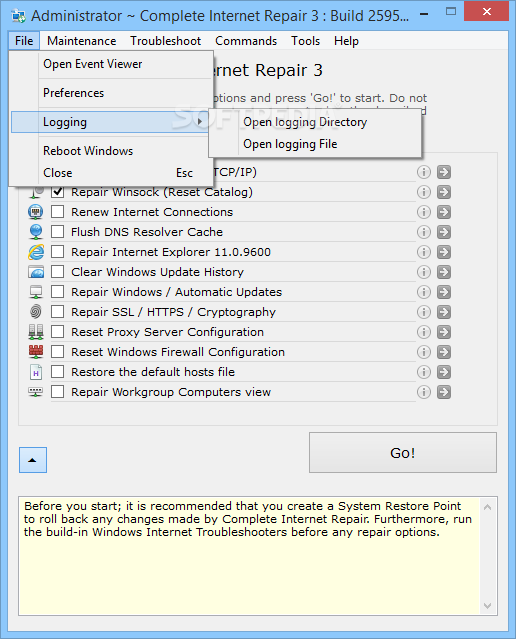516x639 pixels.
Task: Expand the Logging submenu arrow
Action: (x=200, y=122)
